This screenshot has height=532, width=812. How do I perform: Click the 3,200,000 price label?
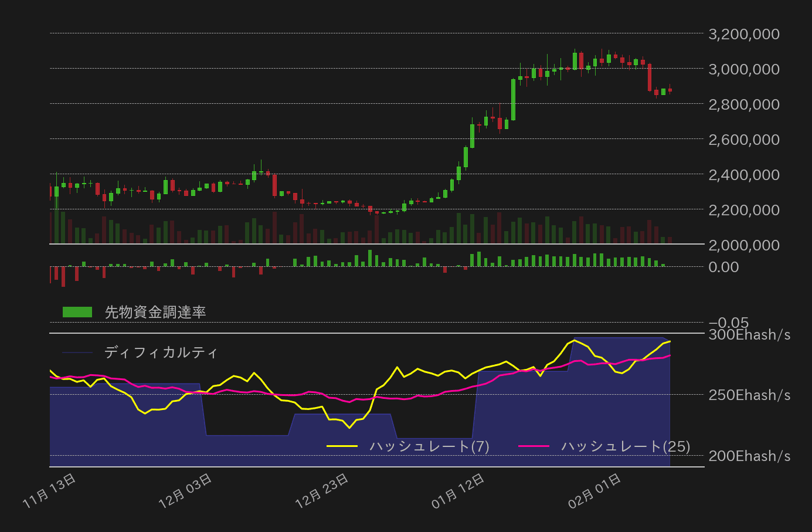pos(743,34)
